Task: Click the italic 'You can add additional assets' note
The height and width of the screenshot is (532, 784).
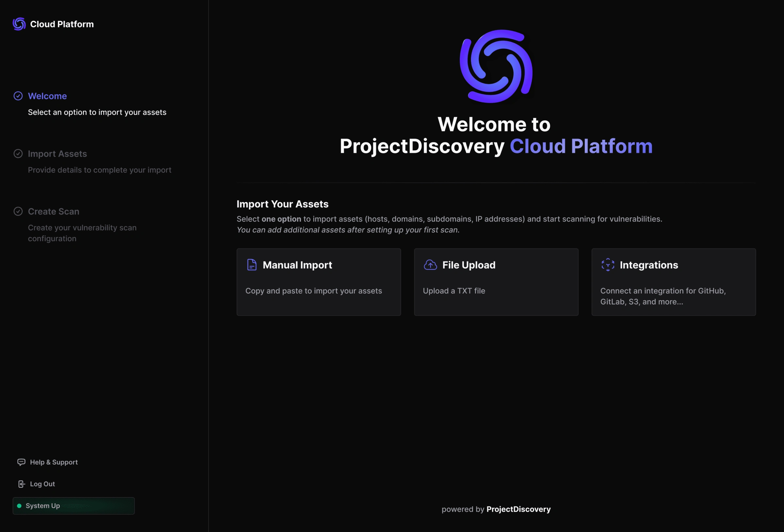Action: pos(348,230)
